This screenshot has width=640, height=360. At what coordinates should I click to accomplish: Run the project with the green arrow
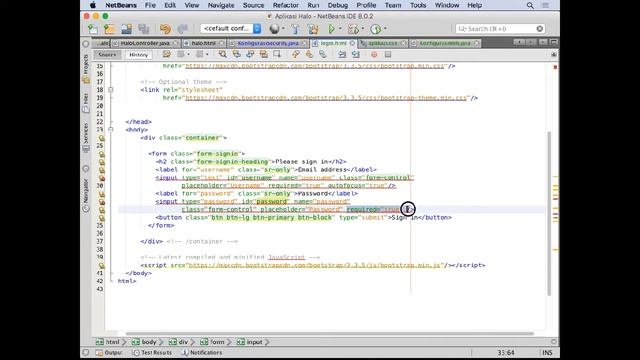331,29
